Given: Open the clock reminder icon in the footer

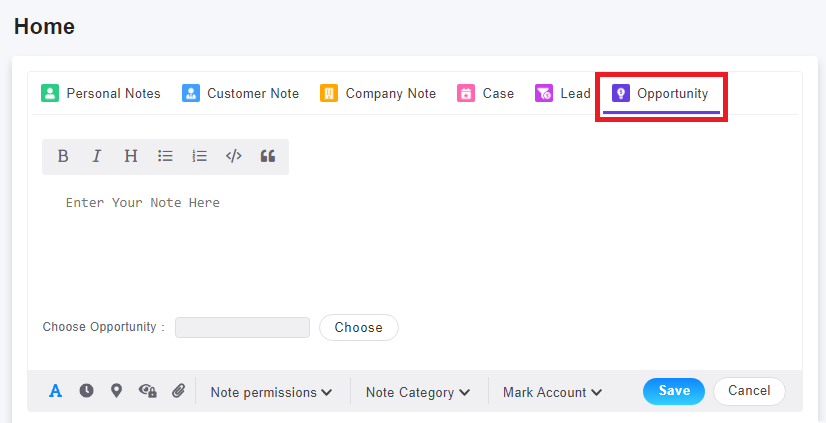Looking at the screenshot, I should pyautogui.click(x=86, y=391).
